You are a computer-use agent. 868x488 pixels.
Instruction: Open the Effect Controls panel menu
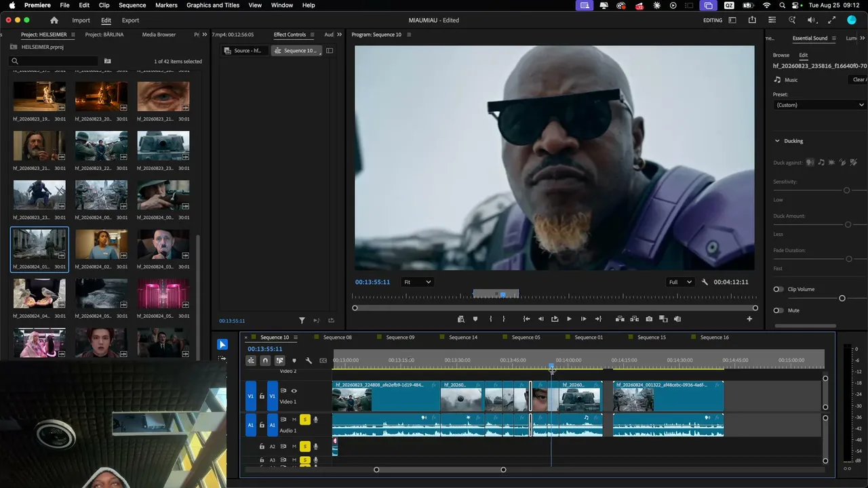click(312, 35)
